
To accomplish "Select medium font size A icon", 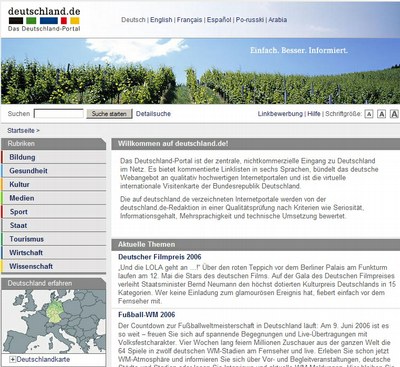I will click(381, 114).
